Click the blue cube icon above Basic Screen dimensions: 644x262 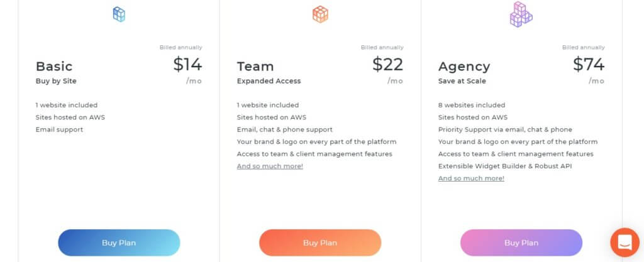pos(119,14)
